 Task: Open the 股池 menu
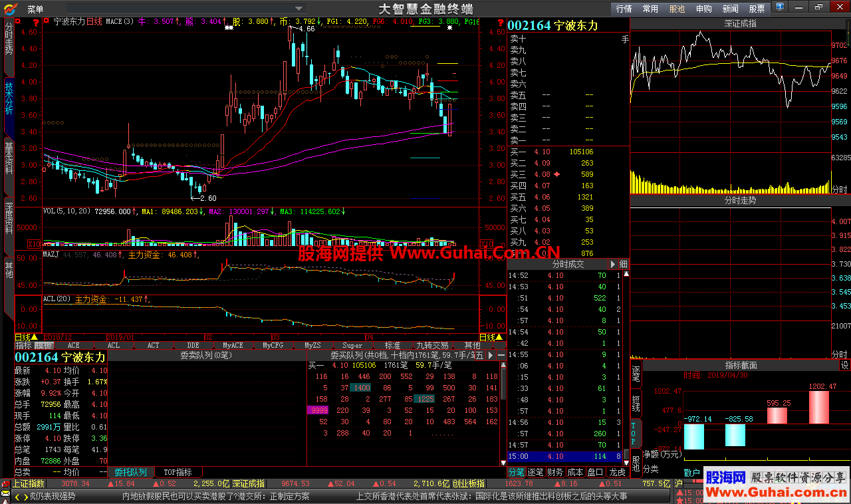[677, 9]
